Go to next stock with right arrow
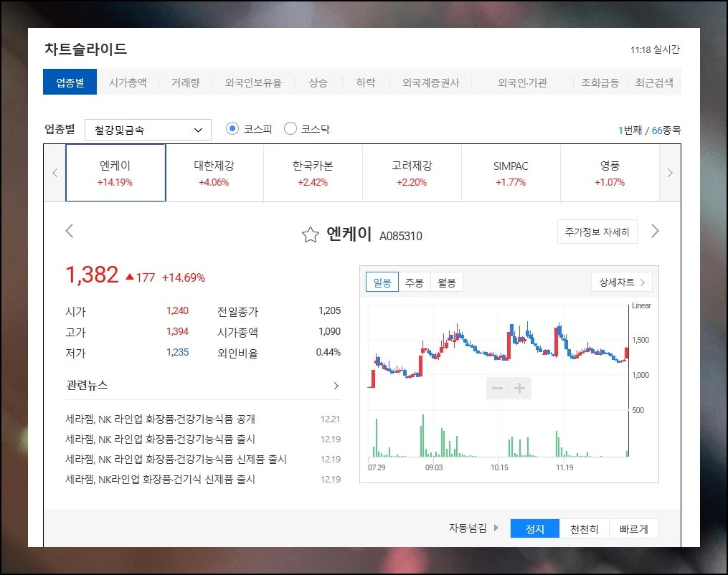728x575 pixels. click(x=654, y=231)
